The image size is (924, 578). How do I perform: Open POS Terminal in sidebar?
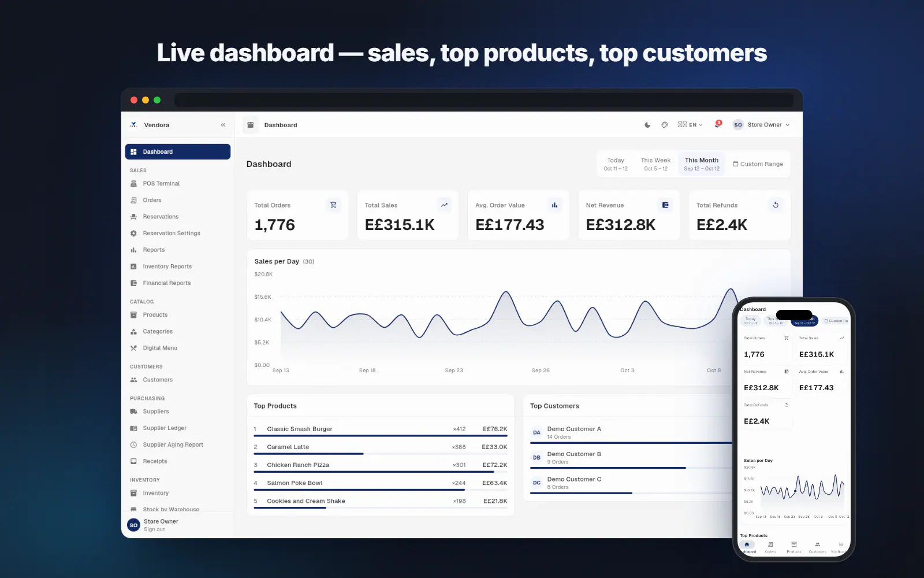pos(178,184)
